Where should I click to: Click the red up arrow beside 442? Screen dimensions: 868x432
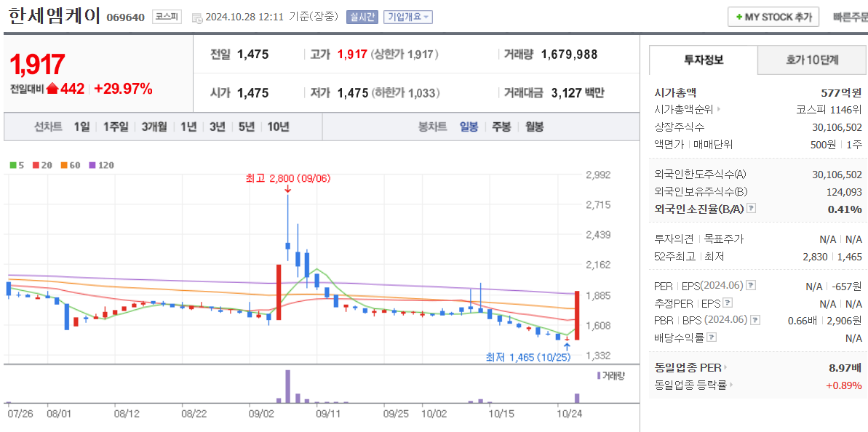tap(52, 89)
